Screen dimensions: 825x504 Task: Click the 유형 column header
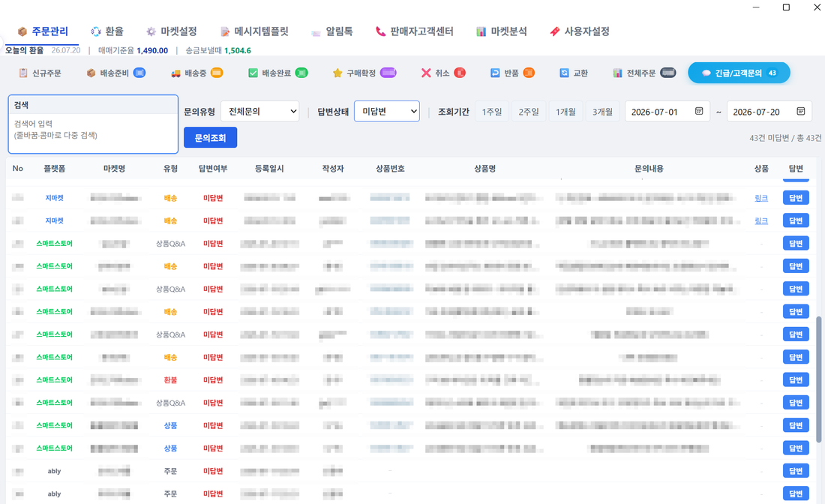pyautogui.click(x=170, y=168)
